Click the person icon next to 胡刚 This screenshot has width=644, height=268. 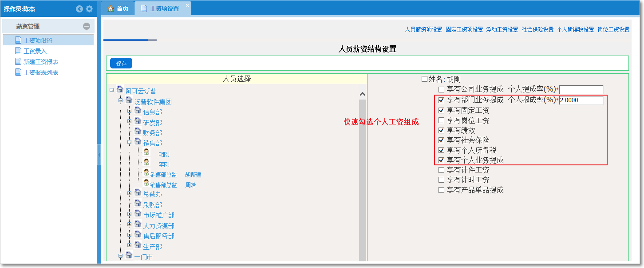point(146,152)
